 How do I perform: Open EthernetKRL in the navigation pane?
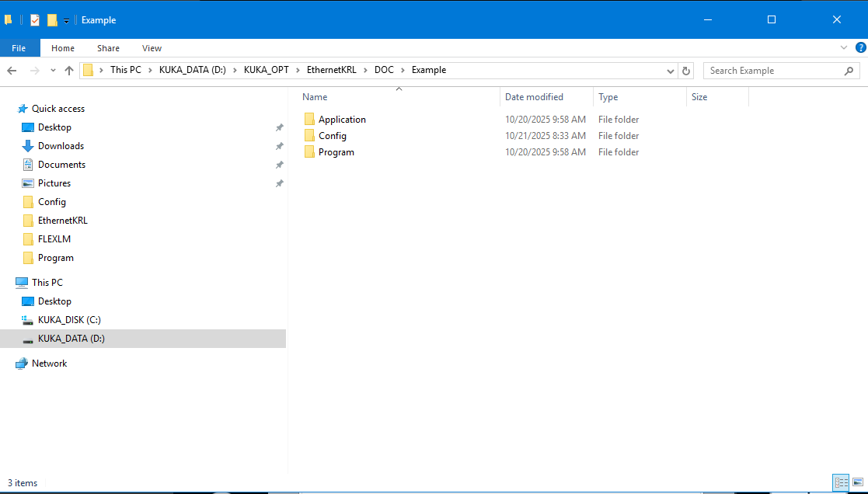point(62,221)
